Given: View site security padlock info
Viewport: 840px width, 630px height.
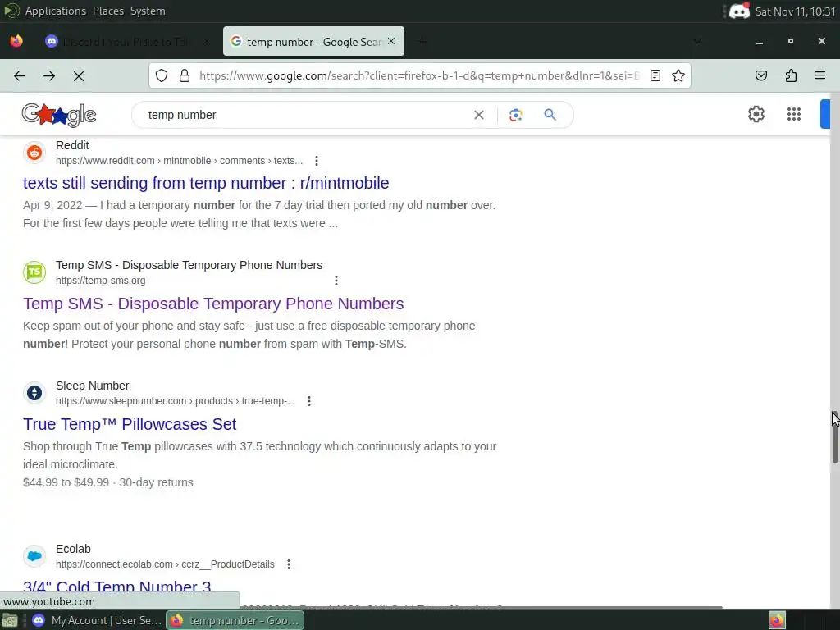Looking at the screenshot, I should [x=185, y=75].
